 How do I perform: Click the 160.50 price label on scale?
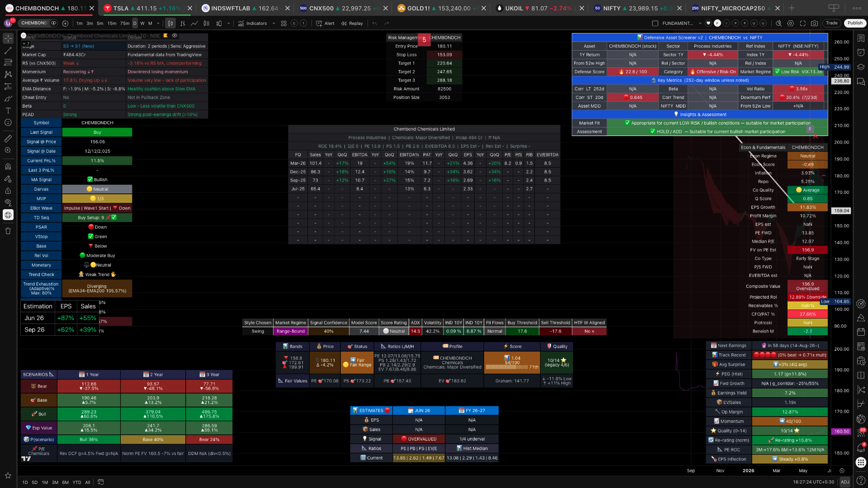(841, 432)
